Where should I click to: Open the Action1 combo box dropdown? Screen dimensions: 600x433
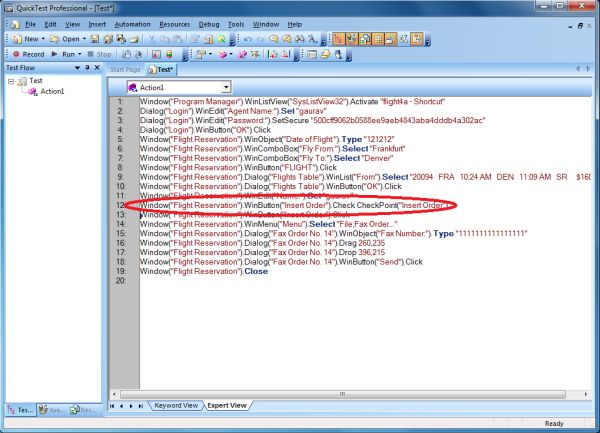pos(226,87)
